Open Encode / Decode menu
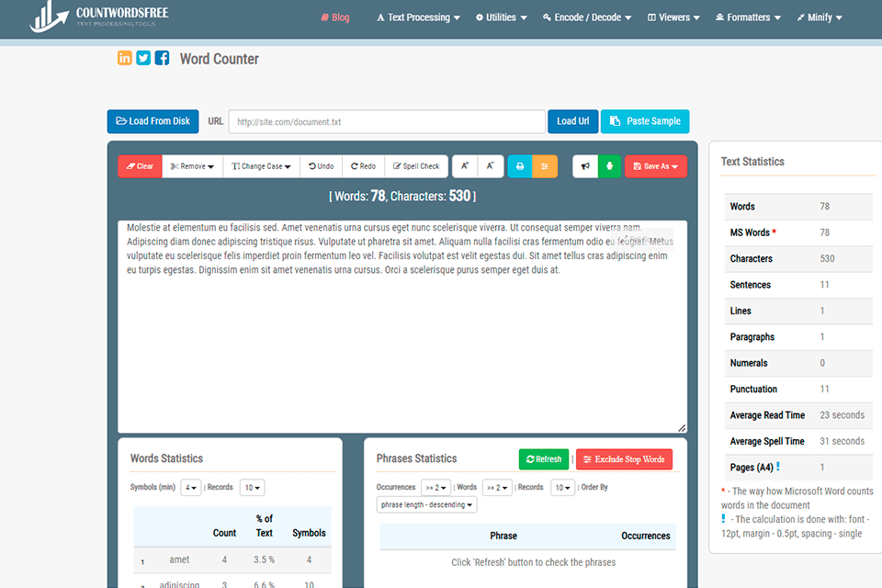Screen dimensions: 882x588 (587, 17)
